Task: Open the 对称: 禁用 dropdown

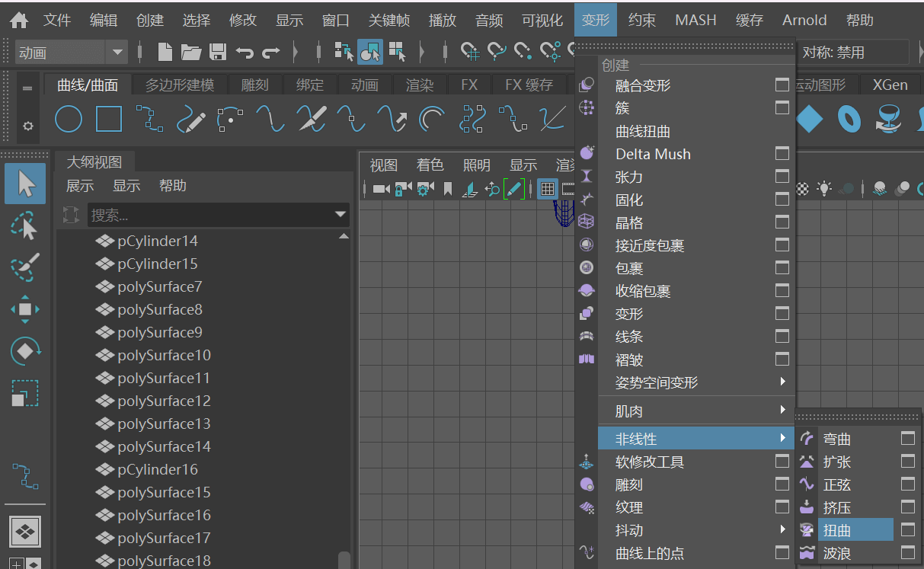Action: pos(855,53)
